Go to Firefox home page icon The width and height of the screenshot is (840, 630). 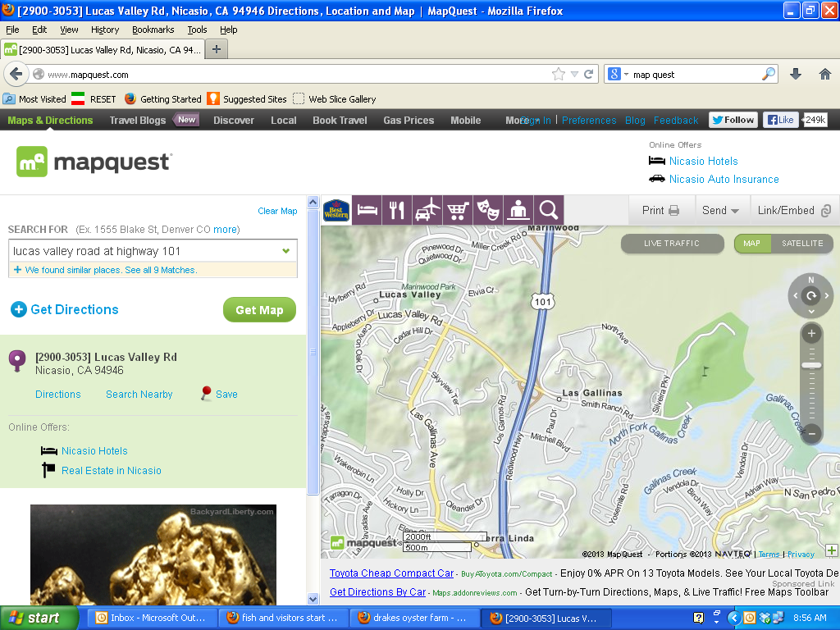[825, 74]
